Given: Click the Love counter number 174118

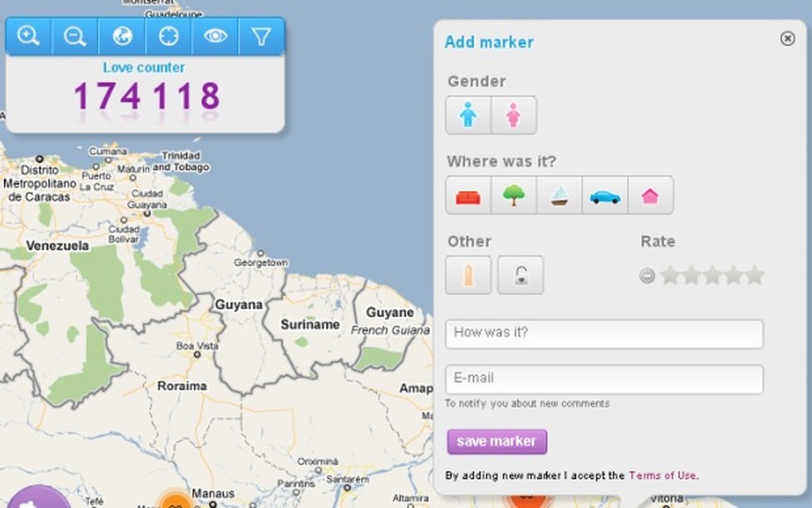Looking at the screenshot, I should [x=147, y=96].
